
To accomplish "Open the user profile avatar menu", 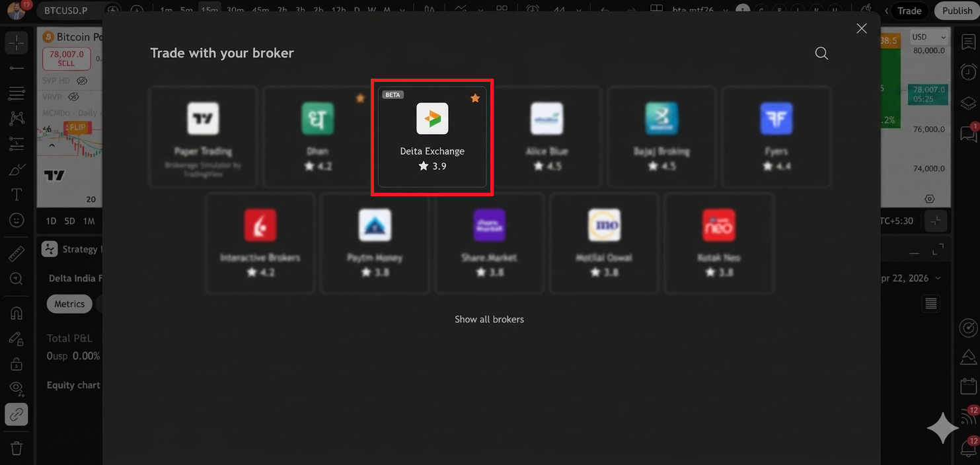I will (16, 11).
